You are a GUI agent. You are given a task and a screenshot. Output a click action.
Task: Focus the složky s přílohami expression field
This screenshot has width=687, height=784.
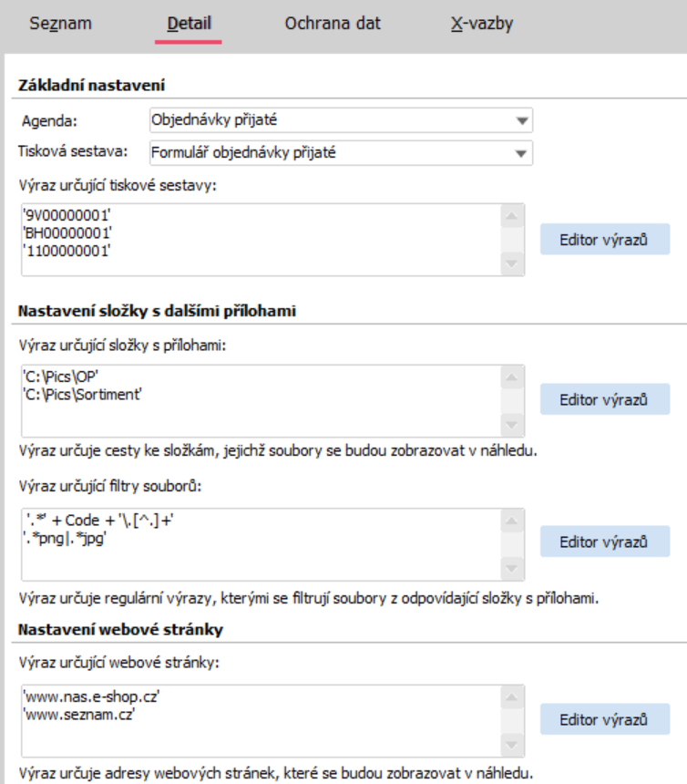pos(260,400)
